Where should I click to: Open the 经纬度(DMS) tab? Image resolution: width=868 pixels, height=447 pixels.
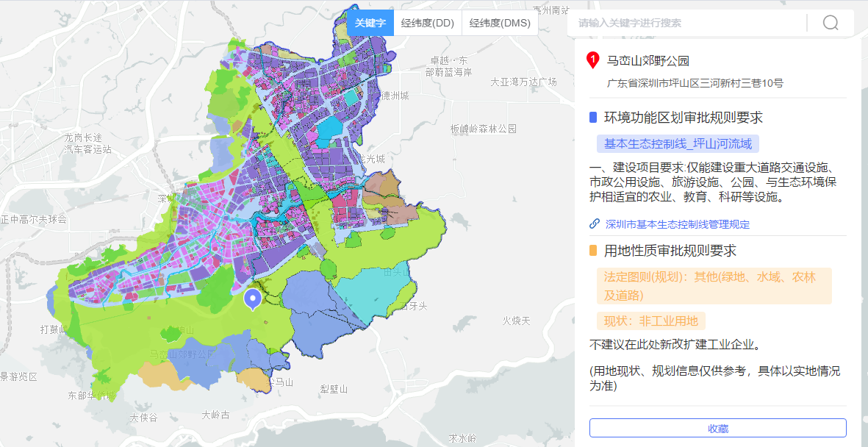pyautogui.click(x=500, y=23)
